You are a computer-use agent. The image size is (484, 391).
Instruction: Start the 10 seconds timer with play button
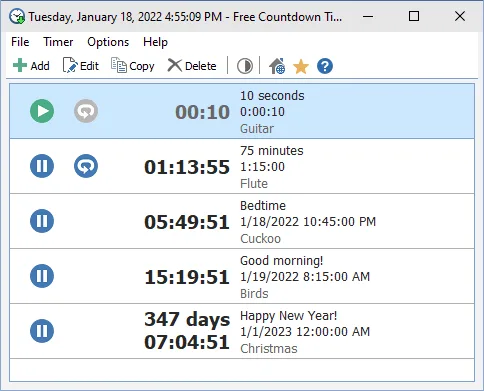[42, 111]
